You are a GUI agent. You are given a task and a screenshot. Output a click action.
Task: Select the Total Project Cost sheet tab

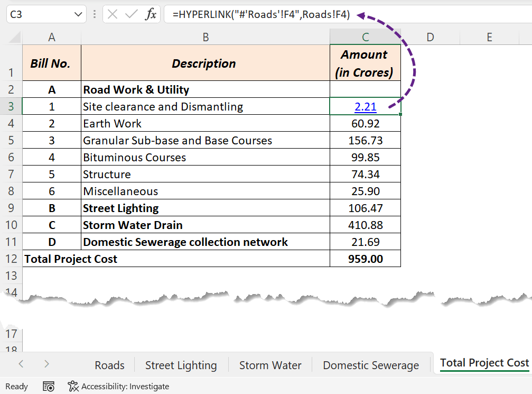pyautogui.click(x=484, y=363)
